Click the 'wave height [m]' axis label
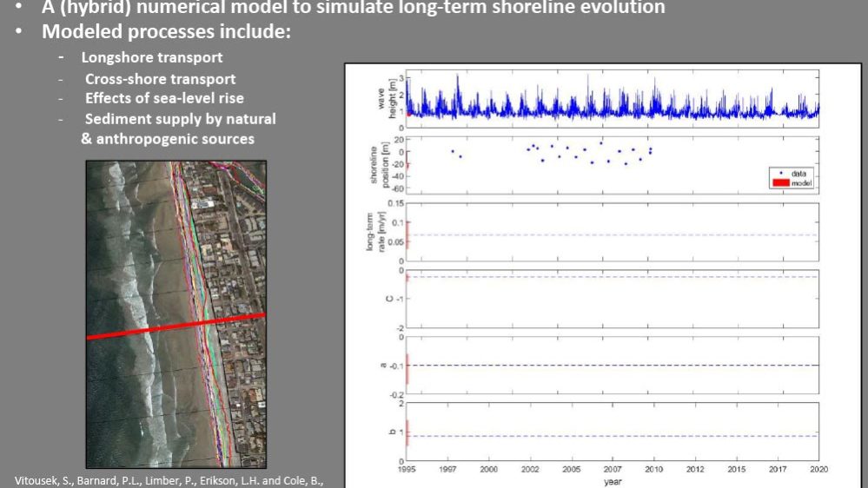 [386, 98]
